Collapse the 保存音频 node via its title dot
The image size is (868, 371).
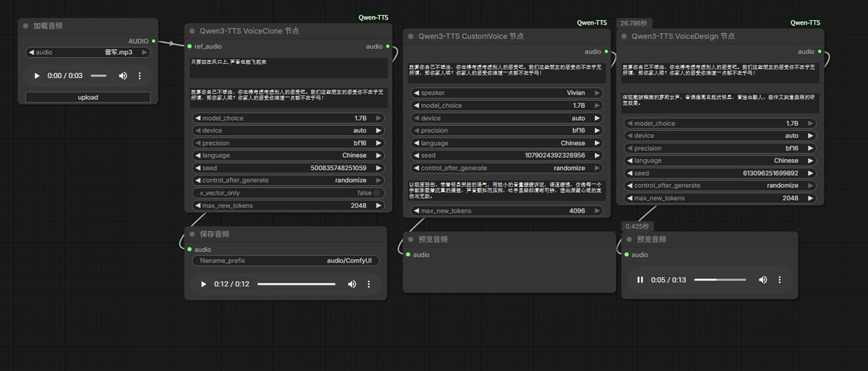192,234
